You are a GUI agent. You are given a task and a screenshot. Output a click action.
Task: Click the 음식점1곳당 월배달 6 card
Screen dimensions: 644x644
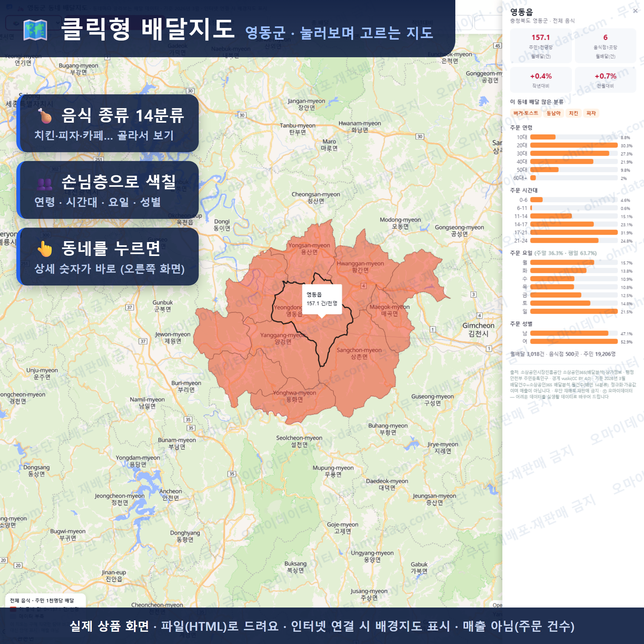coord(605,46)
